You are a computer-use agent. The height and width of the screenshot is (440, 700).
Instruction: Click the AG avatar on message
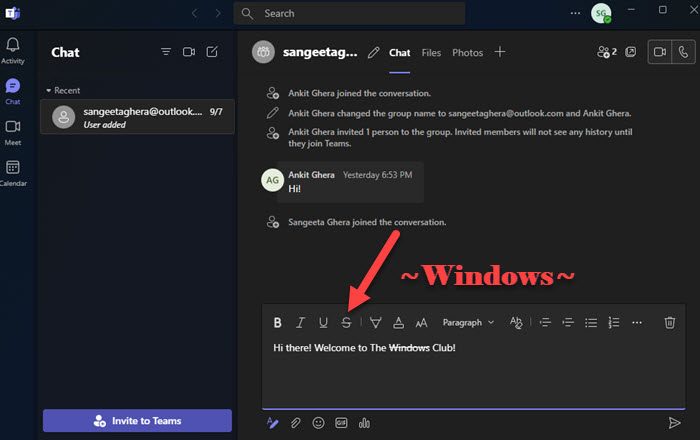(x=272, y=180)
